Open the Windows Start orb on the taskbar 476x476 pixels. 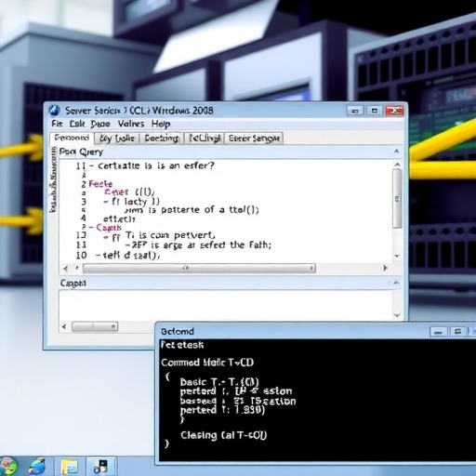pos(8,466)
